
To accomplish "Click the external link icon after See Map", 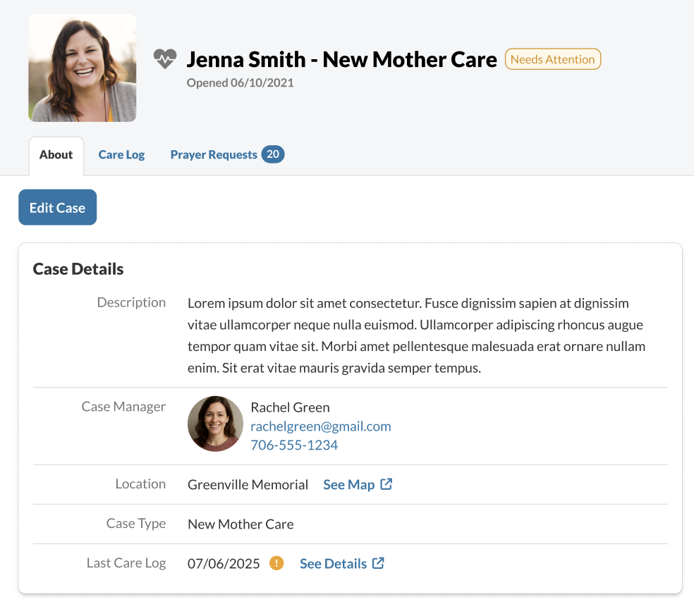I will (x=386, y=484).
